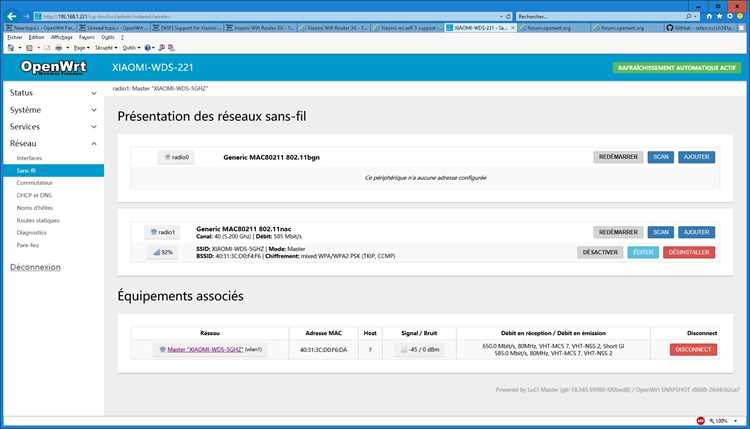Click AJOUTER for radio1
750x429 pixels.
696,232
